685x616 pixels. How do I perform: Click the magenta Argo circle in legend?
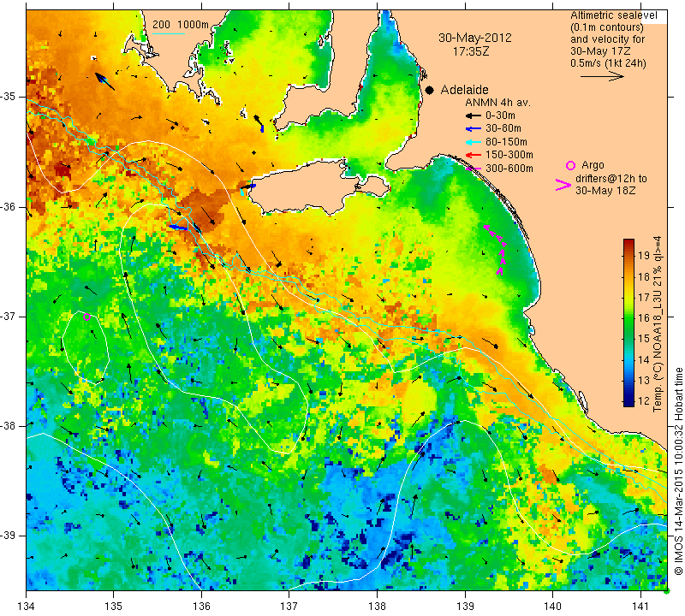coord(570,165)
